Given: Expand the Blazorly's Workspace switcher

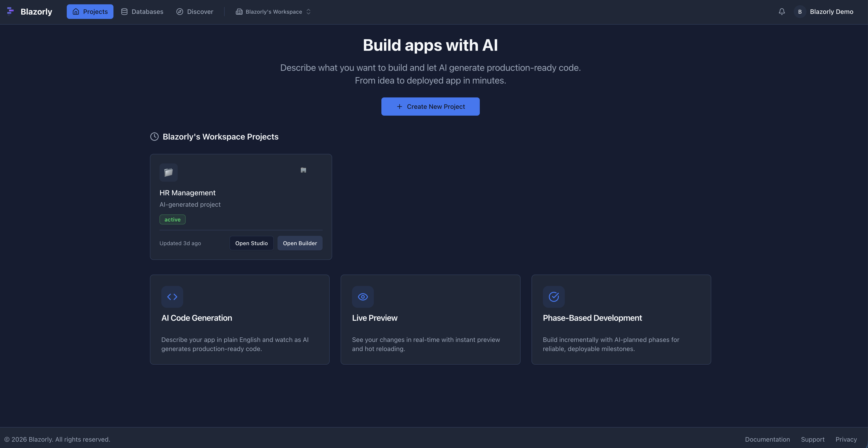Looking at the screenshot, I should pyautogui.click(x=273, y=12).
